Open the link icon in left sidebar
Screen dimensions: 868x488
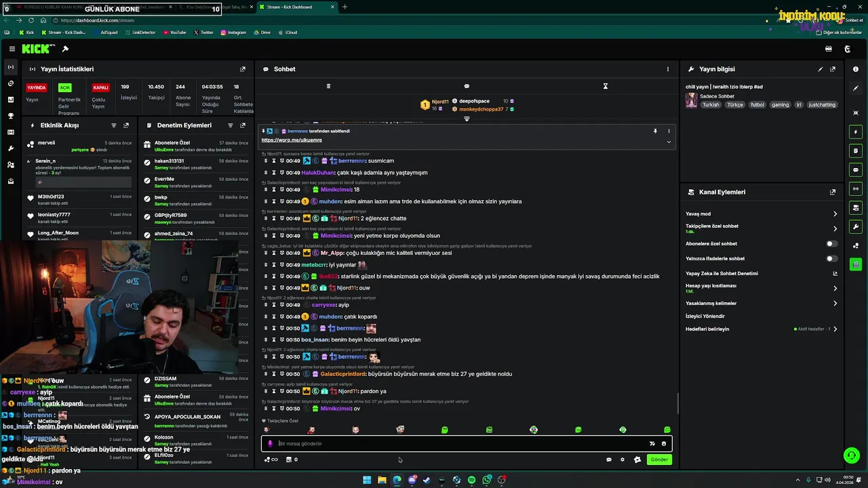click(10, 83)
